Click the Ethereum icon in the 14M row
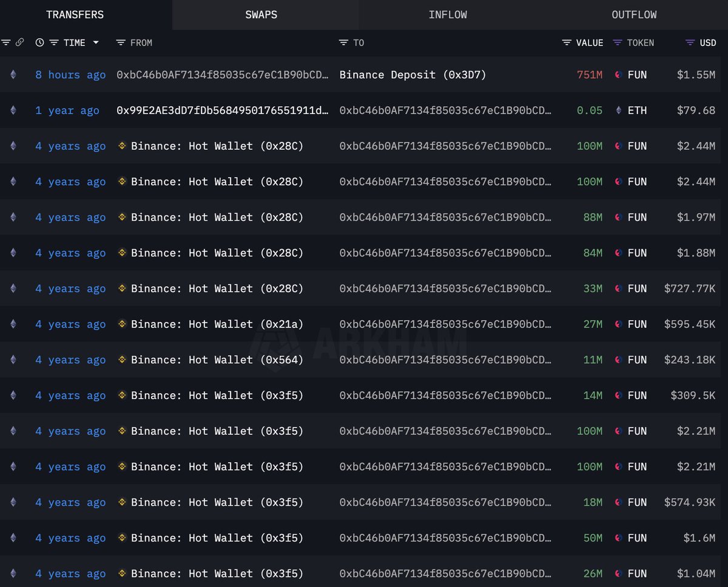The height and width of the screenshot is (587, 728). (13, 395)
